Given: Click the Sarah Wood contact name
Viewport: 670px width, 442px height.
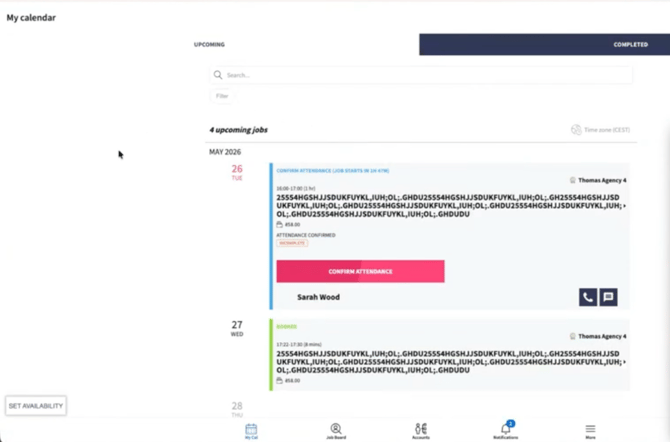Looking at the screenshot, I should click(x=318, y=297).
